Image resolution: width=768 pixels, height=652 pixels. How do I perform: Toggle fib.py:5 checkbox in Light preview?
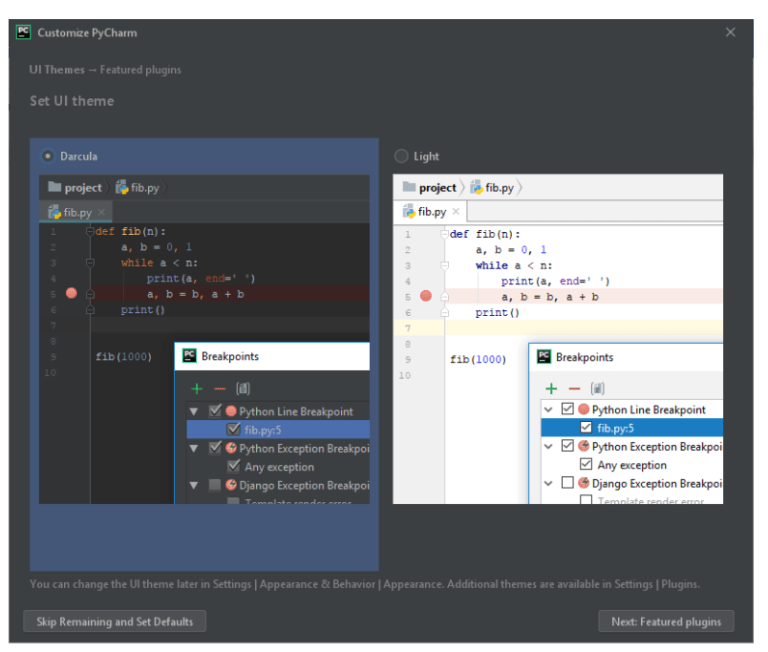tap(586, 427)
